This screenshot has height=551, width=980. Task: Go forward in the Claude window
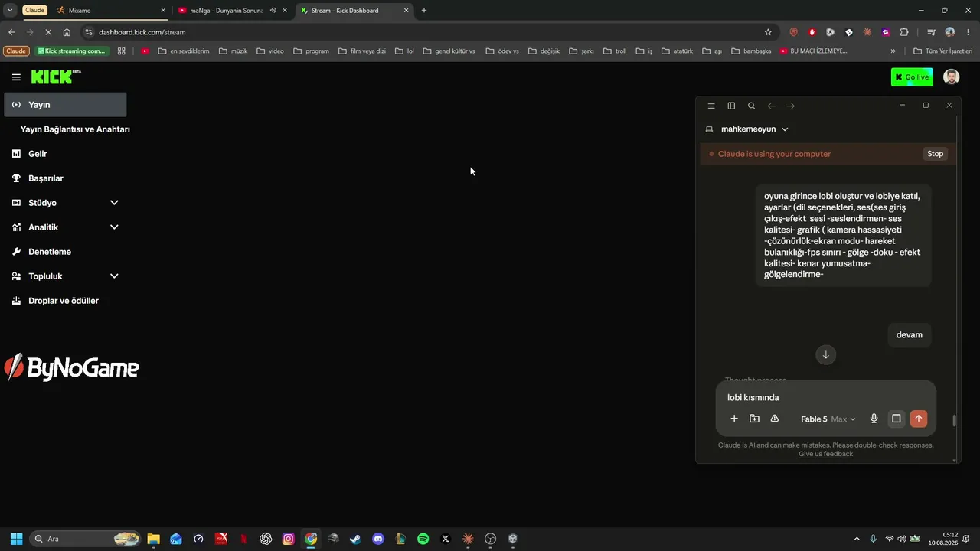(791, 106)
